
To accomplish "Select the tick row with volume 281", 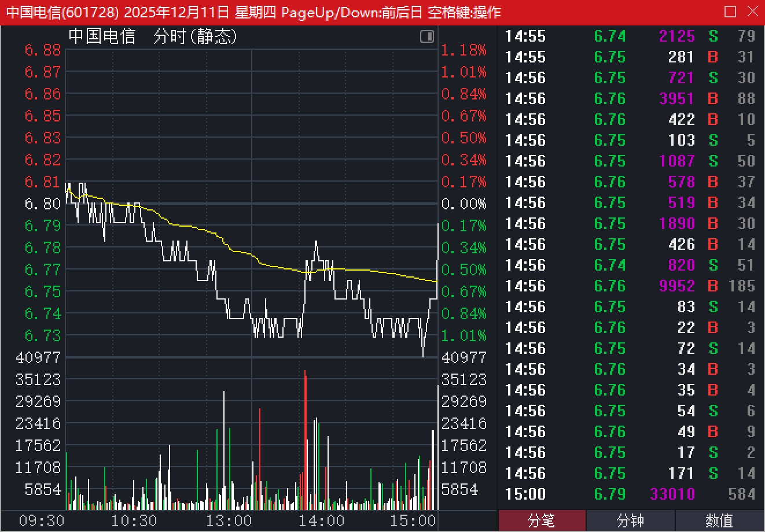I will pos(631,57).
